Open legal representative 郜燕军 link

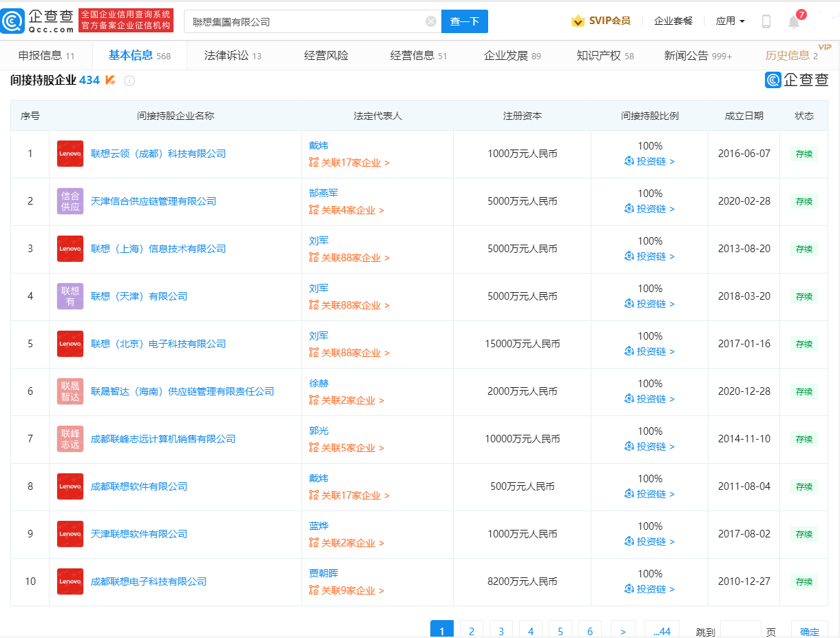(324, 193)
